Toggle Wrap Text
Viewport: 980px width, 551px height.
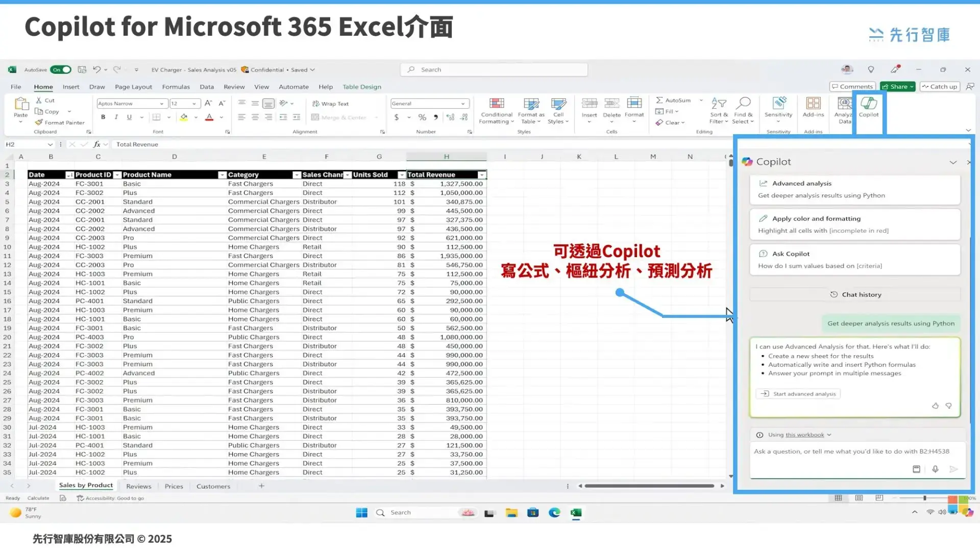coord(330,104)
